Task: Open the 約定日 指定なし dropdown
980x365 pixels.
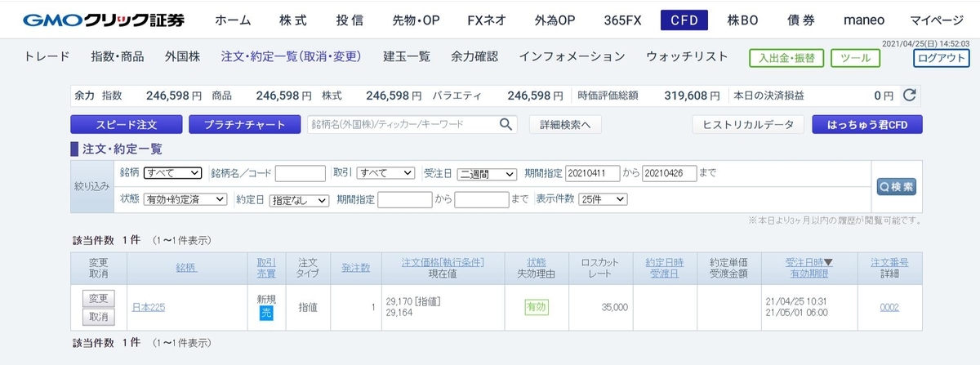Action: tap(299, 199)
